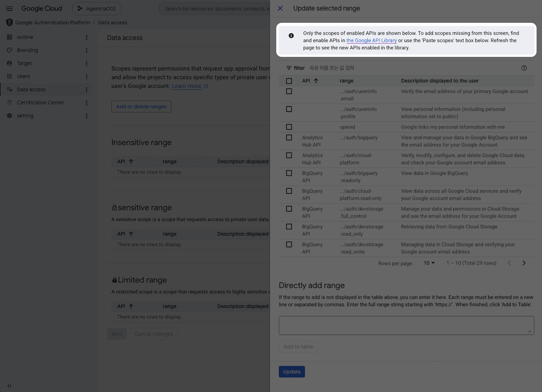Check the userinfo.profile scope checkbox
The image size is (542, 392).
(x=289, y=109)
